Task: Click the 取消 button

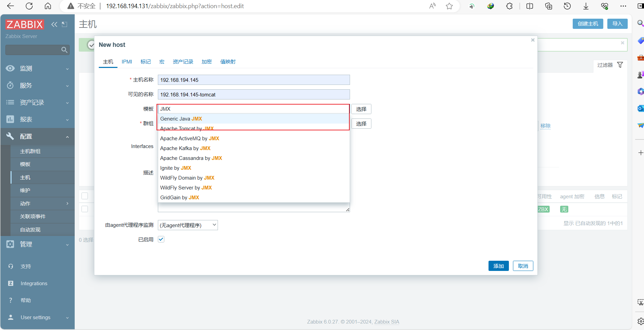Action: pyautogui.click(x=523, y=266)
